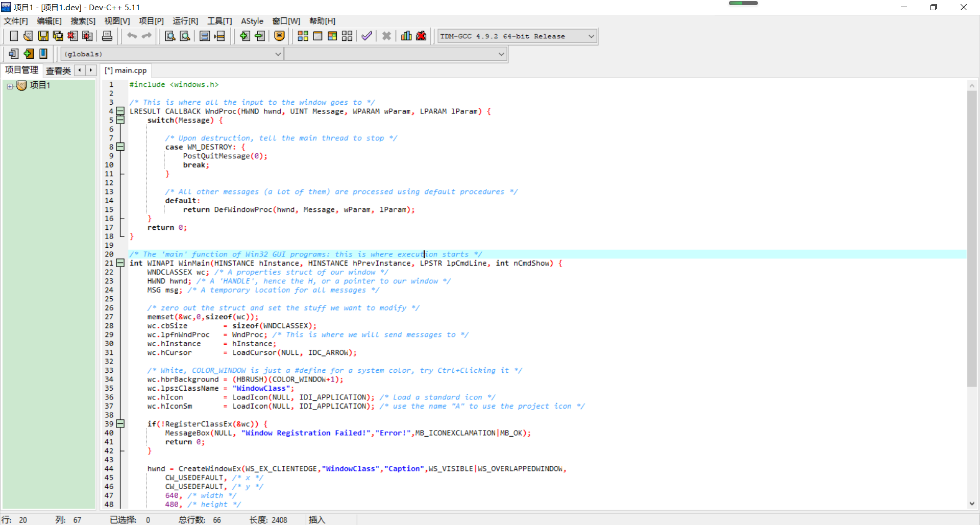Open the Print dialog from the toolbar
980x525 pixels.
point(107,36)
